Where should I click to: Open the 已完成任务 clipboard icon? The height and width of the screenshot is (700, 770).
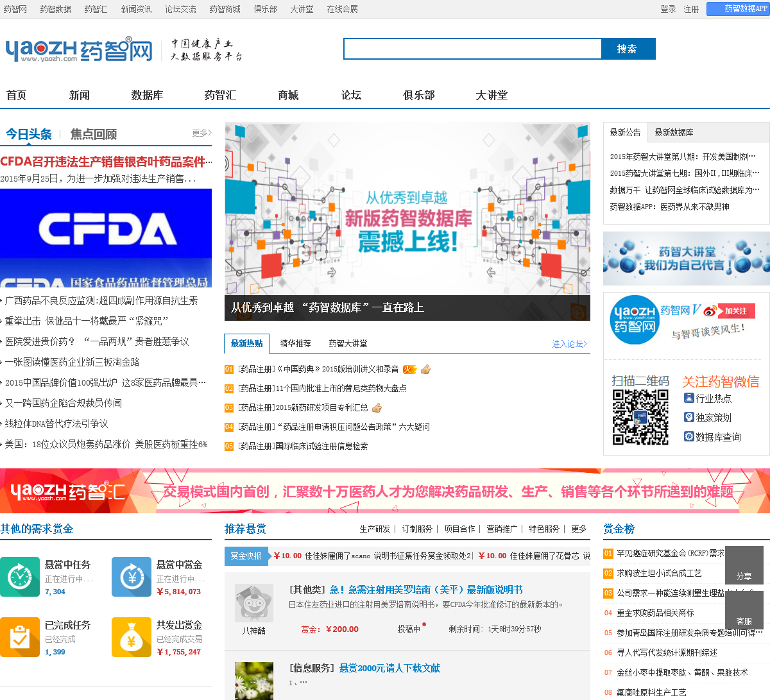(x=20, y=637)
